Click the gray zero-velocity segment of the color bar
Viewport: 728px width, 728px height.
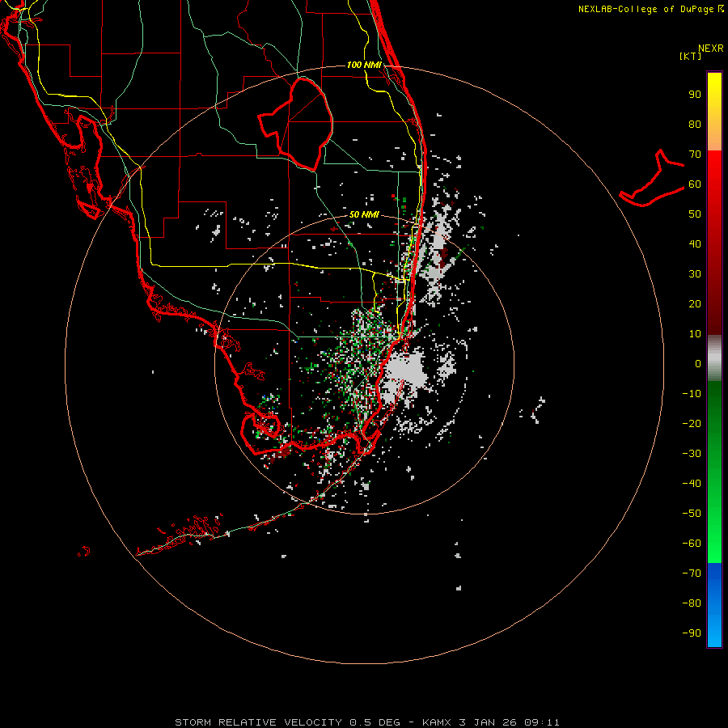tap(714, 358)
